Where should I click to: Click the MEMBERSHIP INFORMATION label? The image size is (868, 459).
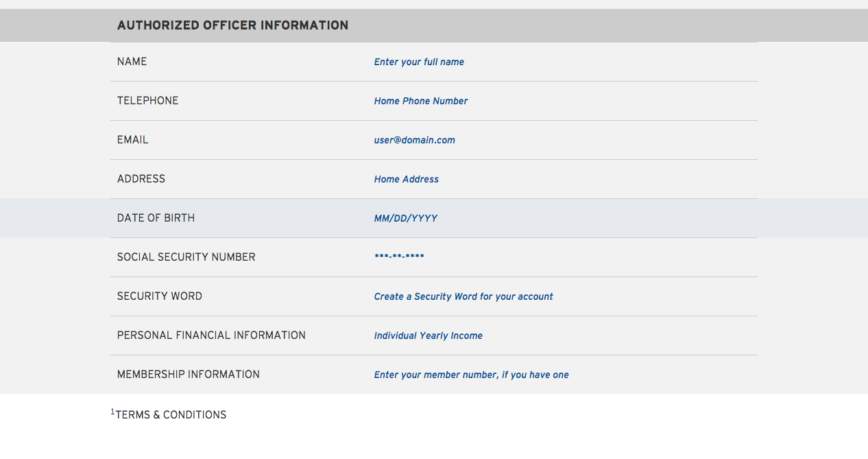(x=189, y=375)
